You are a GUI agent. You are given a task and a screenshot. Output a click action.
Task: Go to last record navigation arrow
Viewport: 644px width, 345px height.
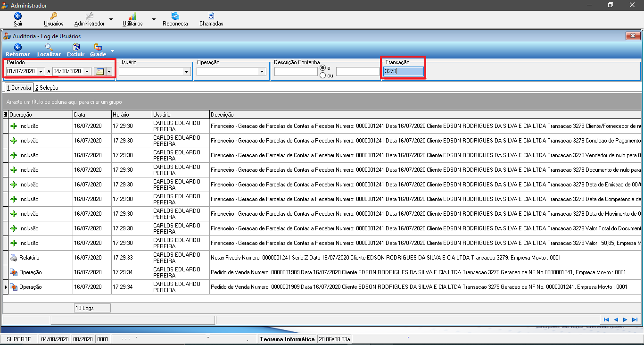635,320
